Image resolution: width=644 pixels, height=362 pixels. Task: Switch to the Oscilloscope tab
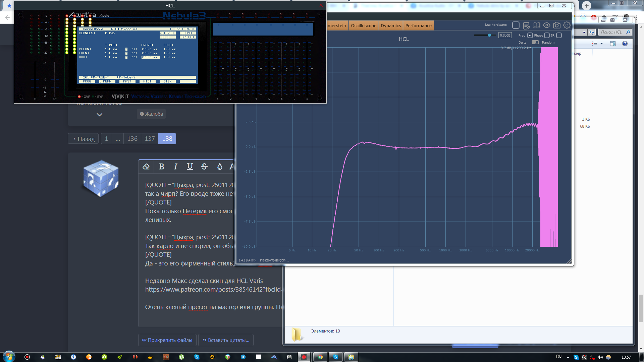coord(364,25)
